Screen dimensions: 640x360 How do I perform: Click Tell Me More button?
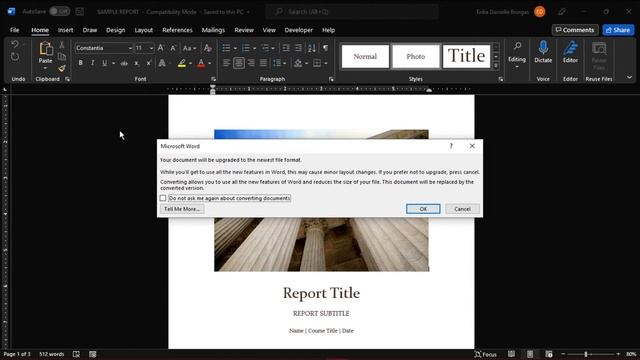point(182,209)
